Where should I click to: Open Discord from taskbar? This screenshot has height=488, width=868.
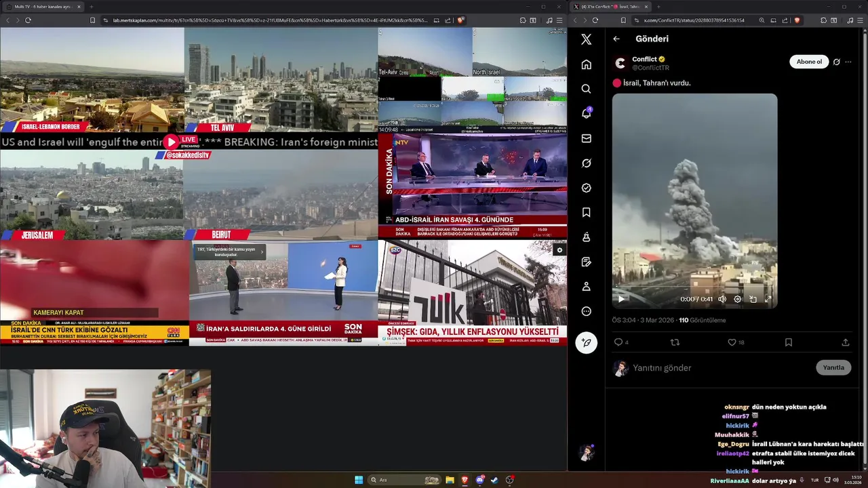pyautogui.click(x=480, y=480)
